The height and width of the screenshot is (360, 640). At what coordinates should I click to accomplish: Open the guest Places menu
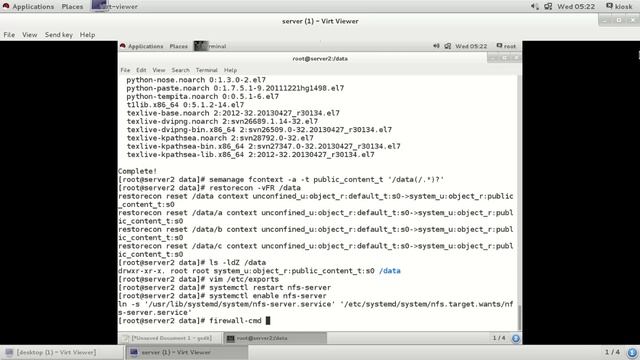178,46
